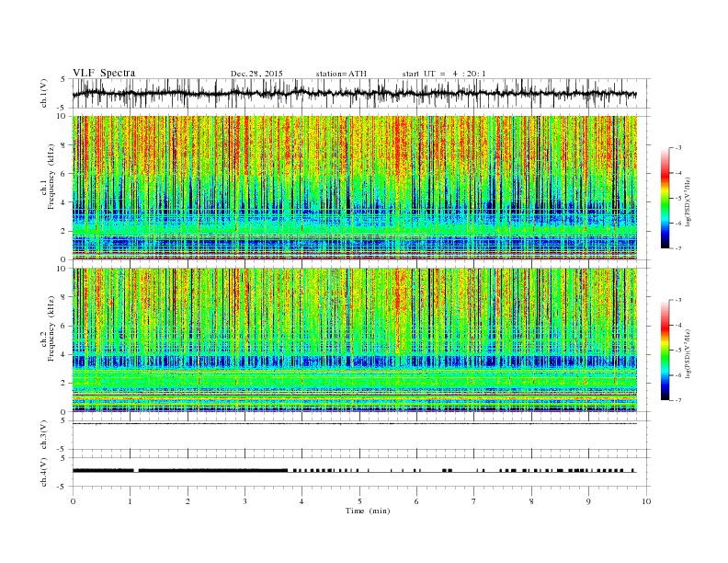The width and height of the screenshot is (728, 563).
Task: Click the "ch.1(V)" waveform axis label
Action: [x=44, y=93]
